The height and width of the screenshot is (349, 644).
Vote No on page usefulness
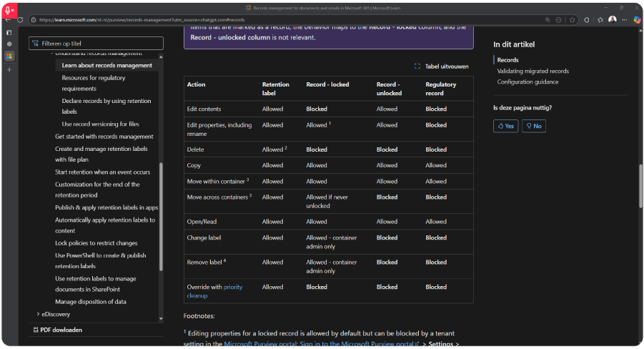[x=532, y=126]
